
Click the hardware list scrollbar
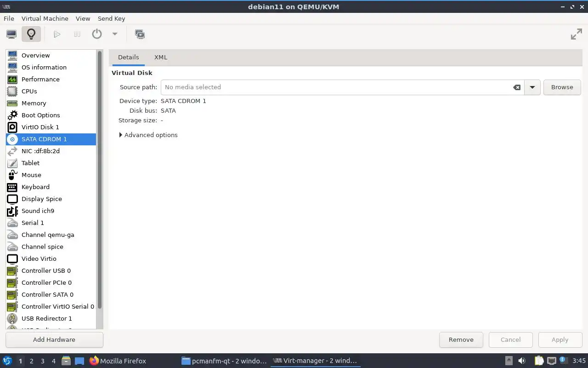pyautogui.click(x=100, y=179)
